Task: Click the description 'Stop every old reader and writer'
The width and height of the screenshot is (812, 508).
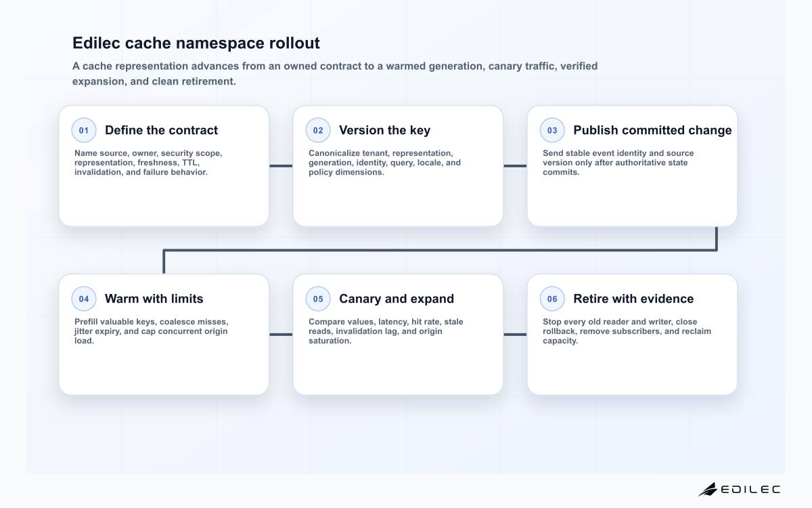Action: click(627, 331)
